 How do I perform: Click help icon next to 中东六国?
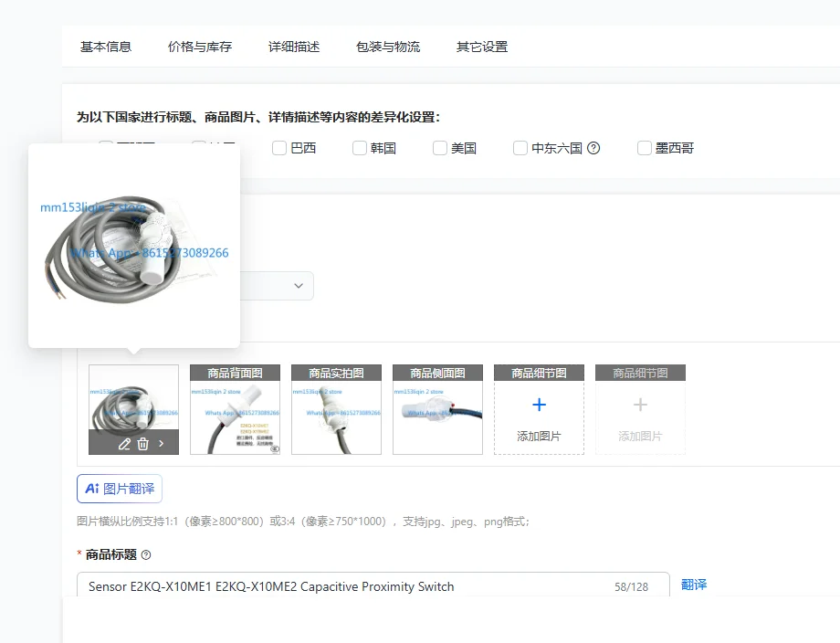[593, 148]
